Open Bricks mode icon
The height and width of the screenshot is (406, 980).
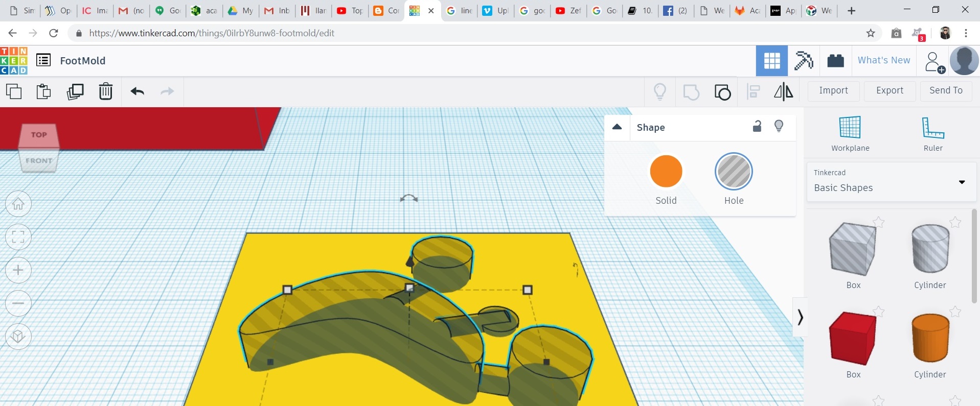pos(835,61)
